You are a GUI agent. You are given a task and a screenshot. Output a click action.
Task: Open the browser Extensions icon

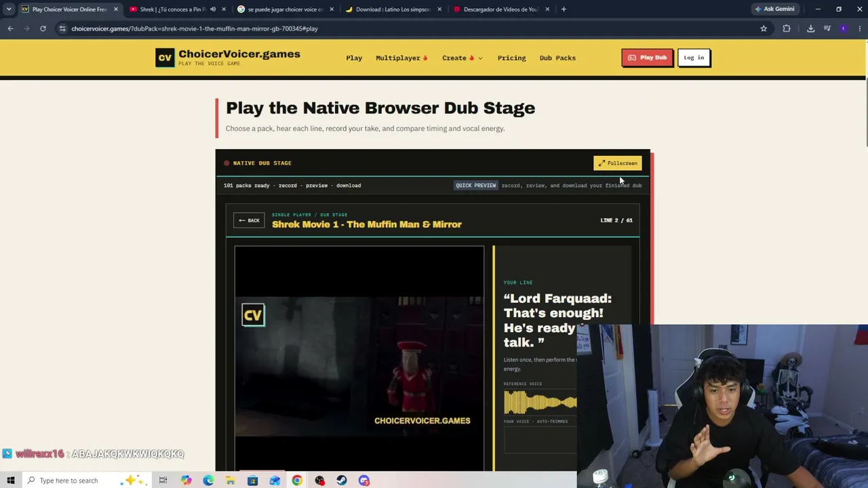point(787,28)
